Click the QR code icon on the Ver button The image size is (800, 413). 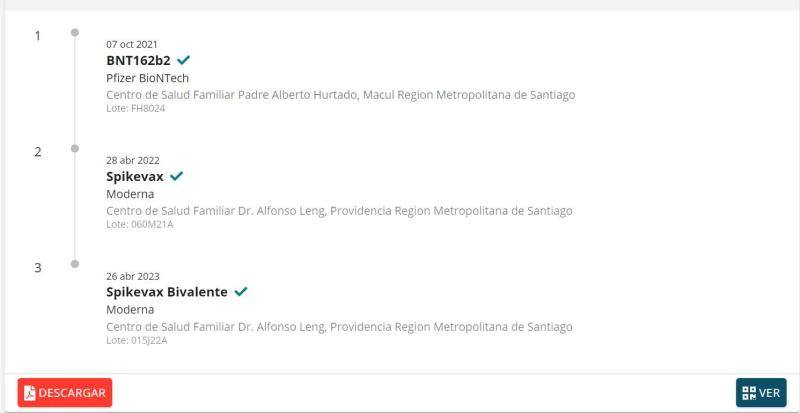pyautogui.click(x=746, y=393)
